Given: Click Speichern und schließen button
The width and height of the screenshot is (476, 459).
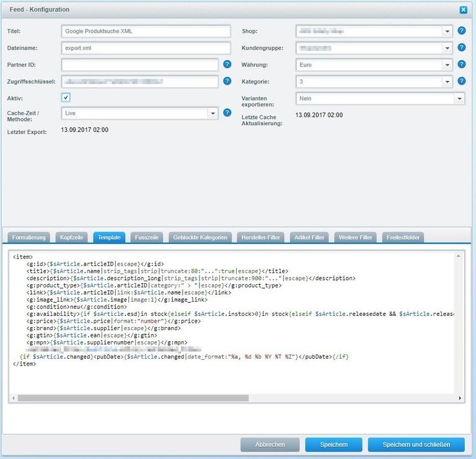Looking at the screenshot, I should coord(416,444).
